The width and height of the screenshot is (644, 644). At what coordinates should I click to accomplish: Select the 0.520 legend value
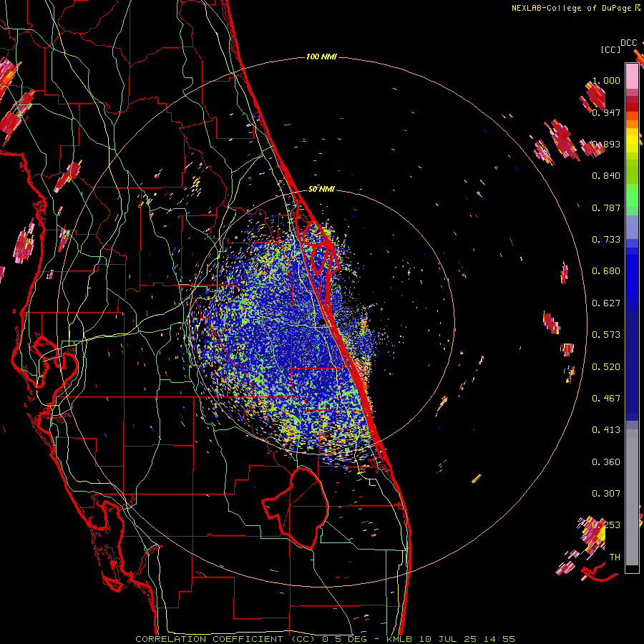(x=606, y=367)
